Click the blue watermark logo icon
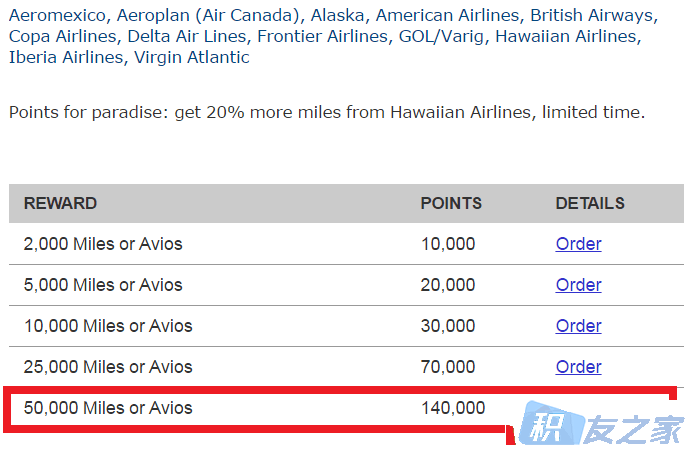This screenshot has width=690, height=450. pyautogui.click(x=552, y=423)
